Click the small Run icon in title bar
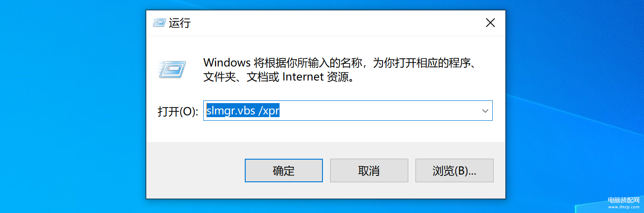Viewport: 644px width, 213px height. [x=159, y=23]
